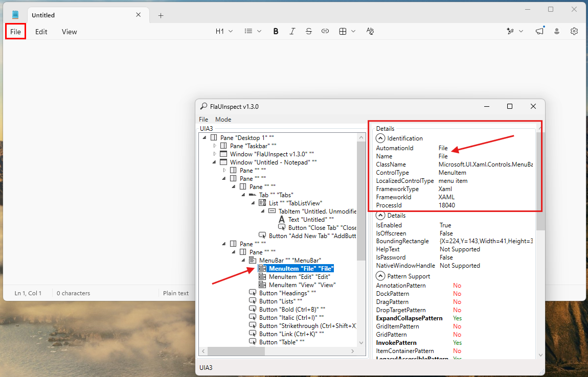
Task: Click the Table icon in Notepad toolbar
Action: tap(343, 32)
